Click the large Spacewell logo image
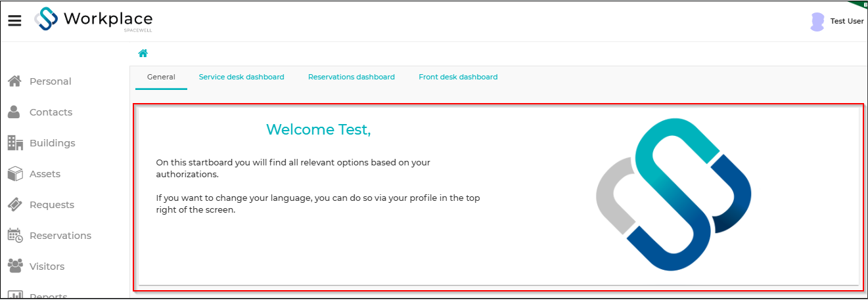 674,195
